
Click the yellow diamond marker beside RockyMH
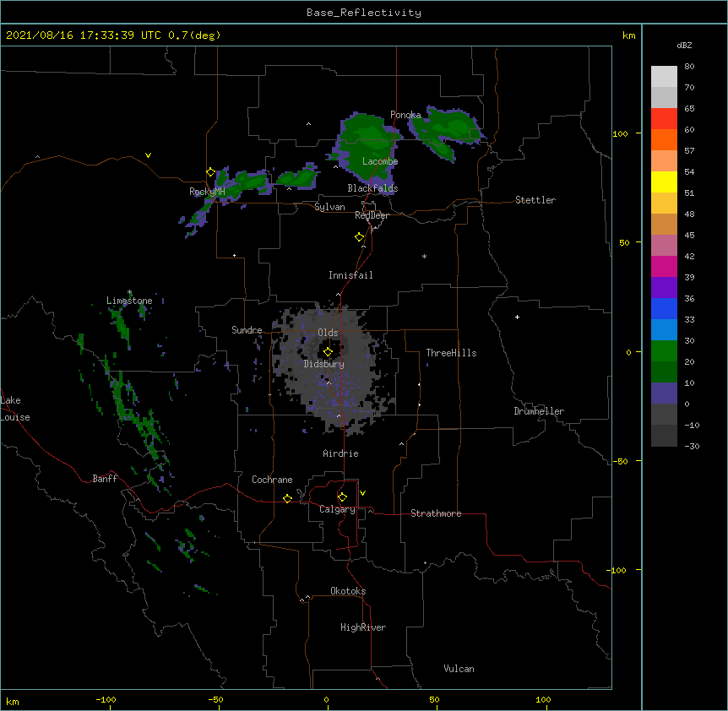(210, 172)
